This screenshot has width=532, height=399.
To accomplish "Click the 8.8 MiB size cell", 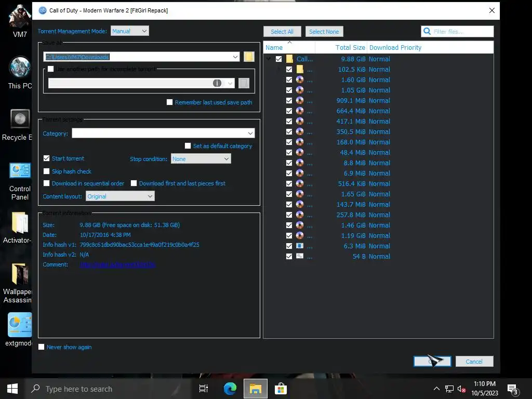I will 354,163.
